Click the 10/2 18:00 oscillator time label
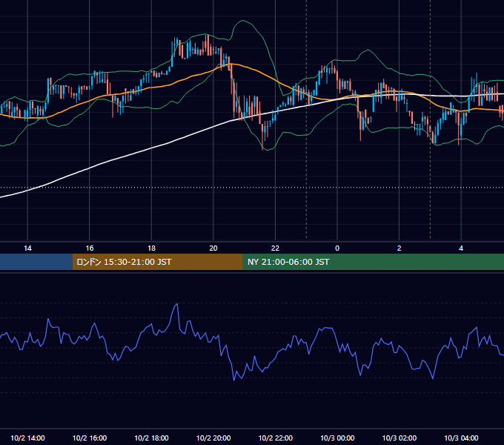The height and width of the screenshot is (445, 504). click(151, 438)
